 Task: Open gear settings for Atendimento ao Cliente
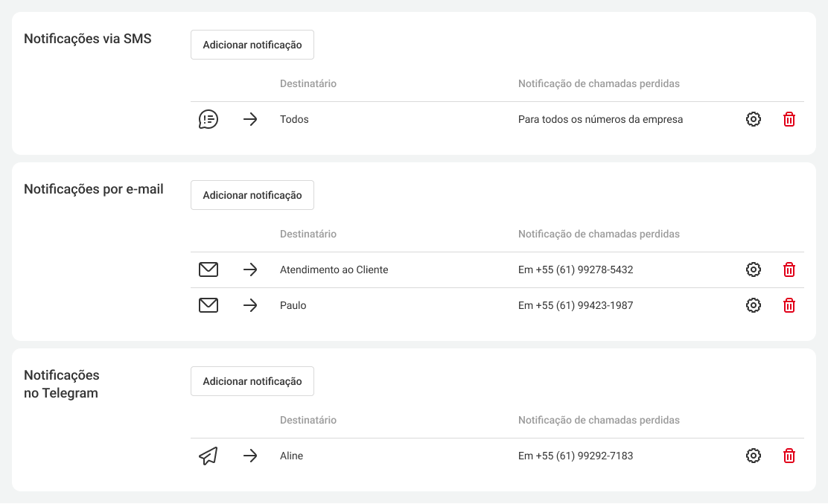click(x=754, y=269)
